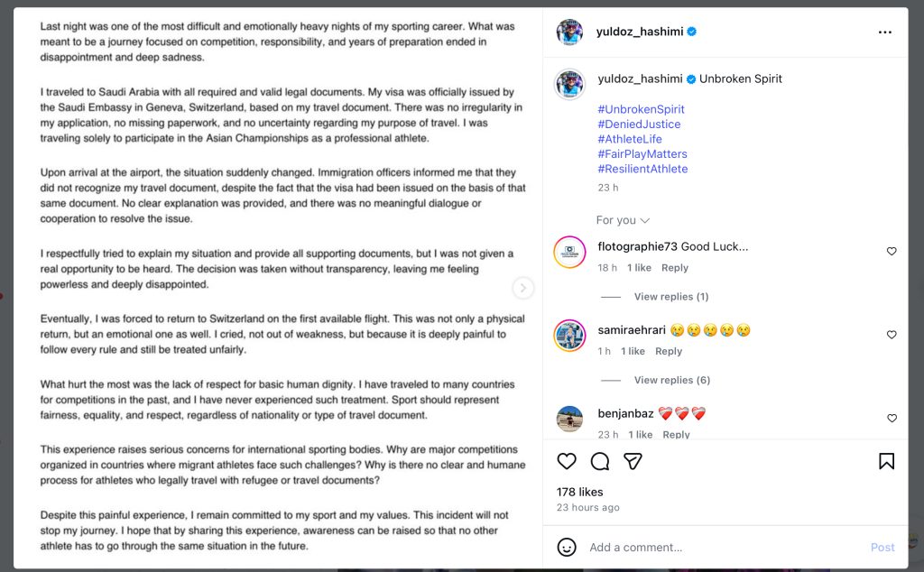Open emoji picker in comment box
924x572 pixels.
567,547
